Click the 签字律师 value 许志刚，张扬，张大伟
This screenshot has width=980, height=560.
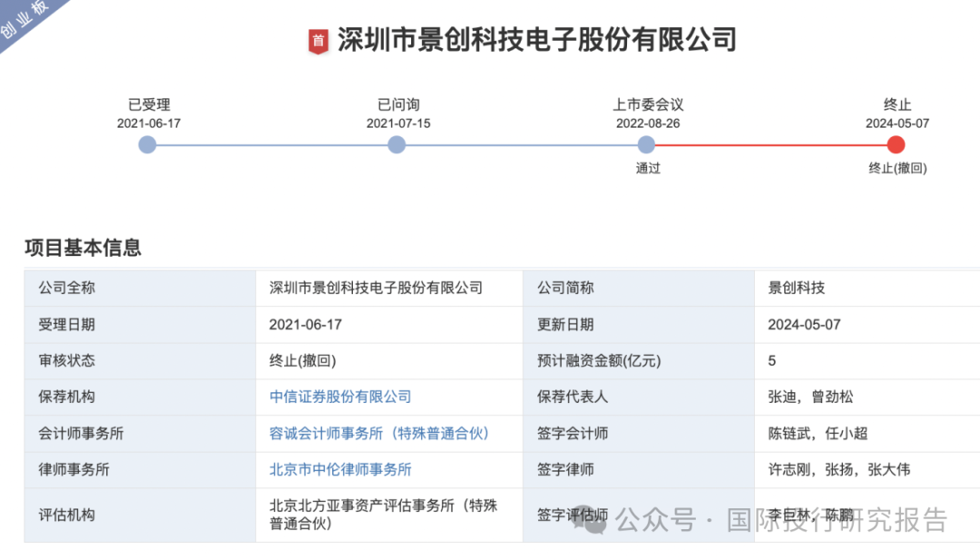tap(838, 469)
